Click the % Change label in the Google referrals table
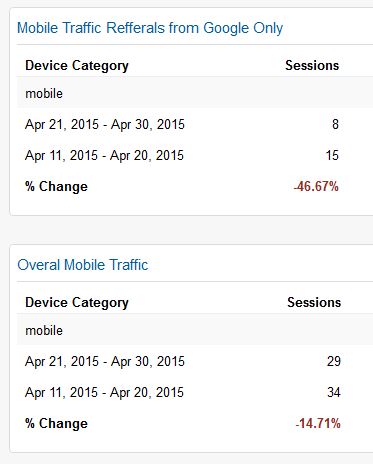Screen dimensions: 373x464 (x=56, y=186)
